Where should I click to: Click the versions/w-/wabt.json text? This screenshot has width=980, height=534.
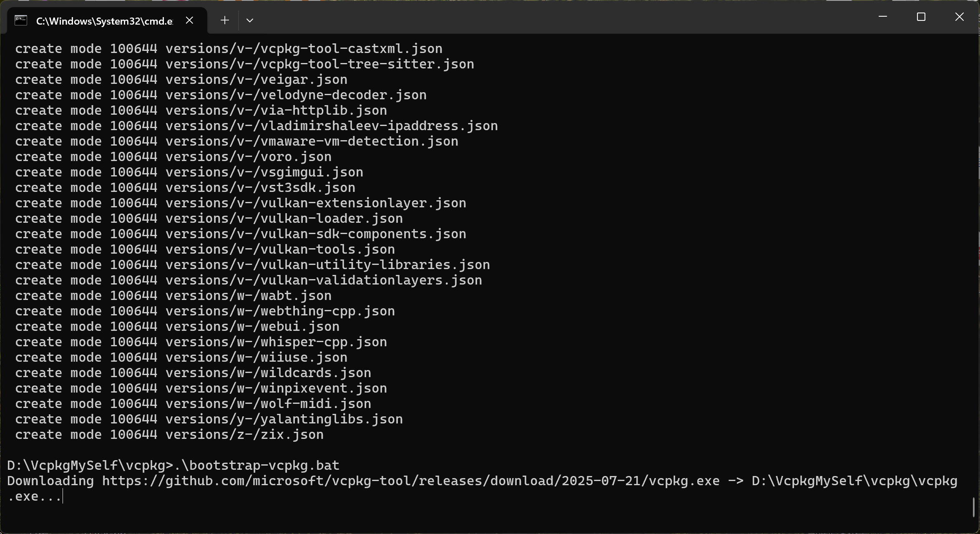[x=249, y=296]
